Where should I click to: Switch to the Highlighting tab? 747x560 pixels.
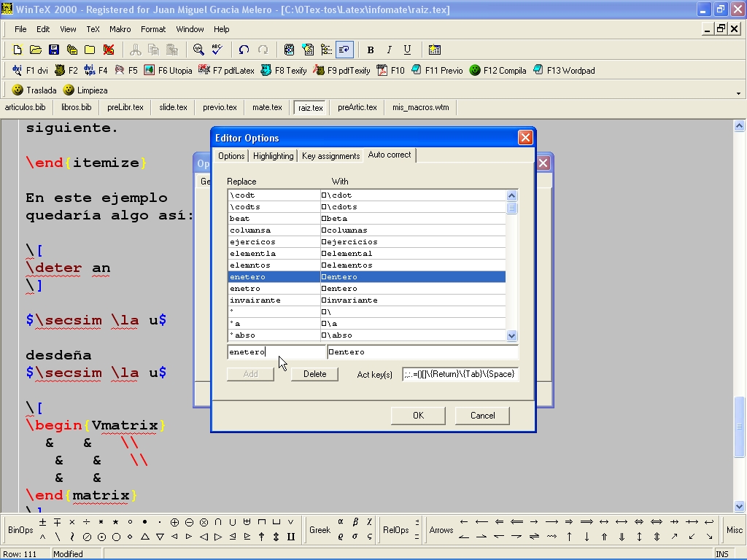273,156
